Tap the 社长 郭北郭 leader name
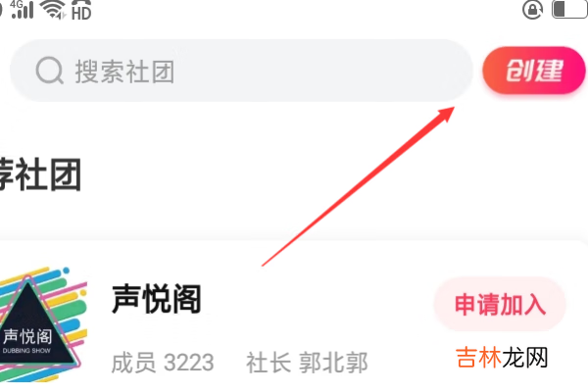 307,363
